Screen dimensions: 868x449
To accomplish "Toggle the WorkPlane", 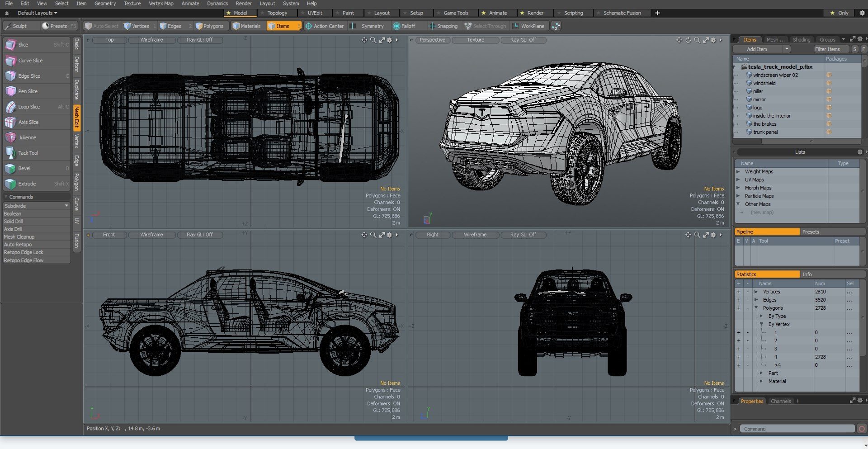I will (529, 26).
